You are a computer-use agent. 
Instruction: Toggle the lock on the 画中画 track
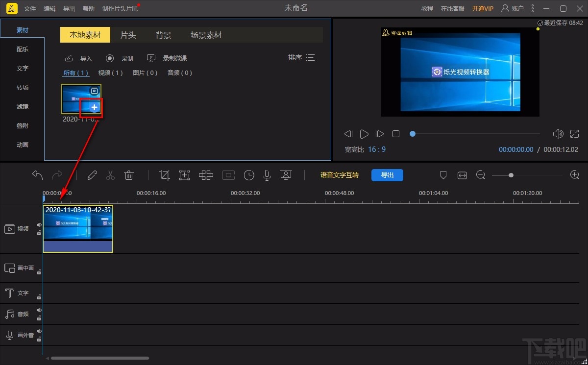tap(39, 271)
